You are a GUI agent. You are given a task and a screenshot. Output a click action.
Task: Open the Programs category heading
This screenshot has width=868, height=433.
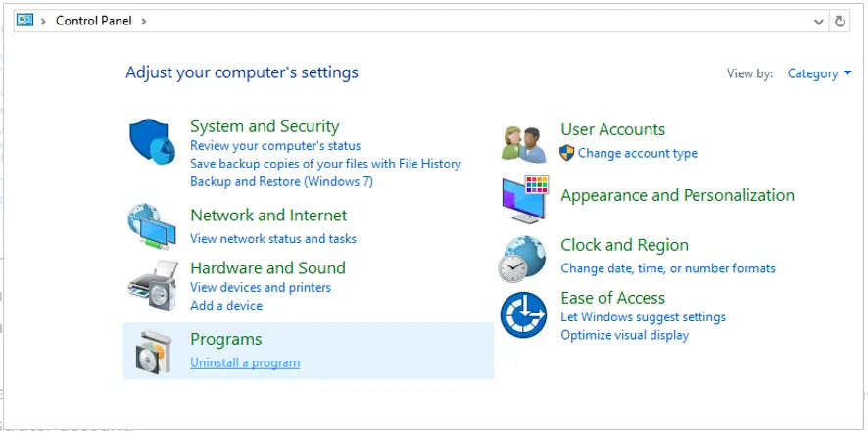pyautogui.click(x=226, y=339)
